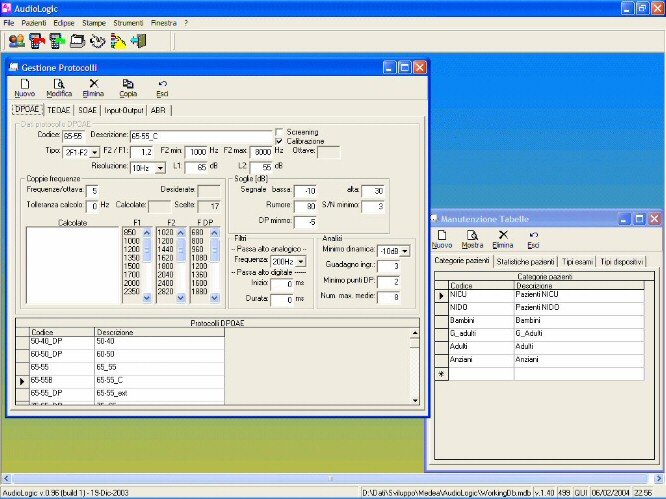Click the exit door toolbar icon
The image size is (666, 499).
tap(138, 41)
